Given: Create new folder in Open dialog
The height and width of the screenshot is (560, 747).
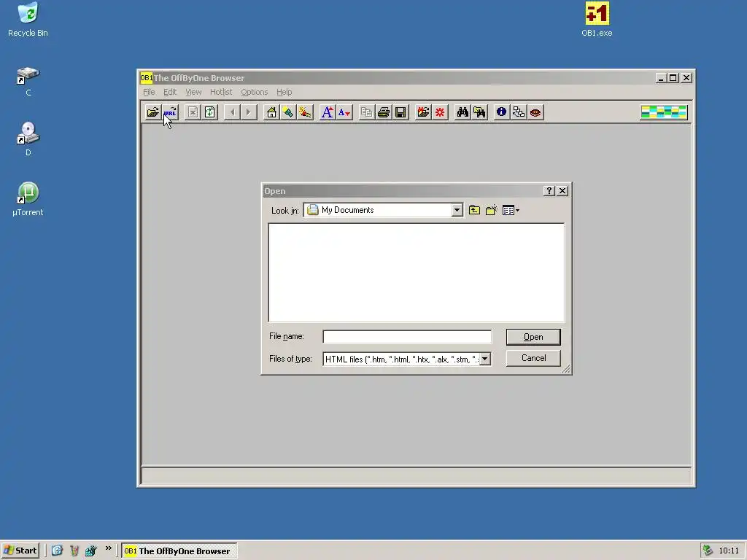Looking at the screenshot, I should click(x=491, y=210).
